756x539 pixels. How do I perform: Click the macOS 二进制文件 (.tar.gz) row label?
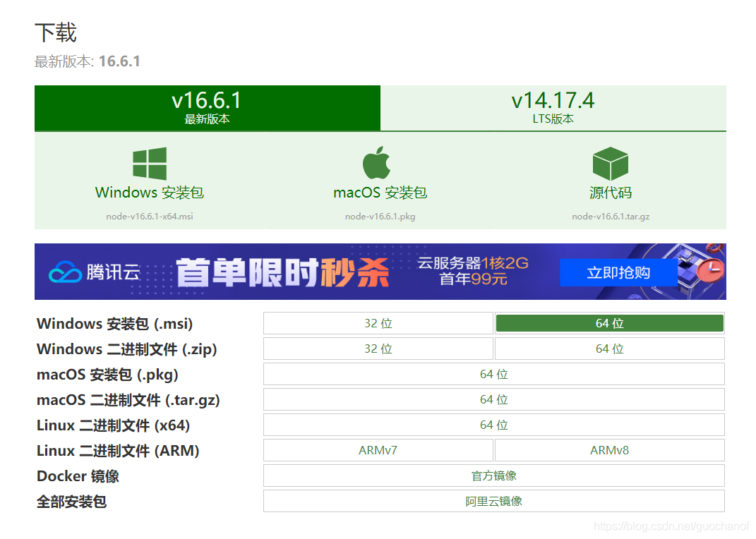point(128,400)
